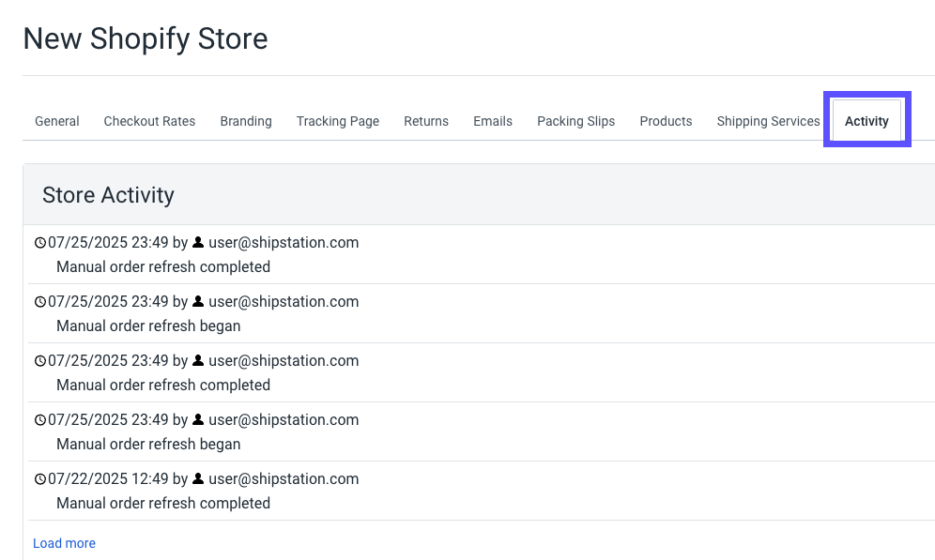This screenshot has height=560, width=935.
Task: Select the Packing Slips tab
Action: tap(575, 121)
